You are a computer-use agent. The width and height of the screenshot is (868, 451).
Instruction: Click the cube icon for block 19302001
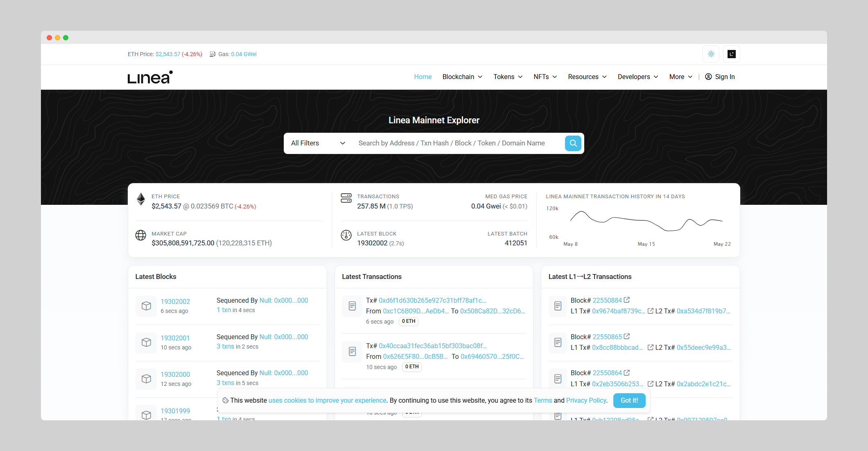point(146,342)
